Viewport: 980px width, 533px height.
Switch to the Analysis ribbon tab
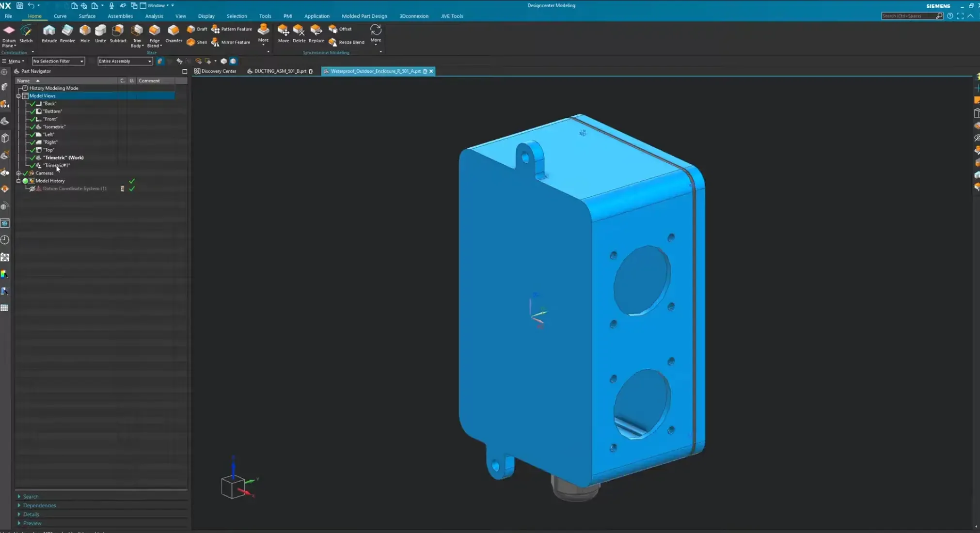coord(154,16)
